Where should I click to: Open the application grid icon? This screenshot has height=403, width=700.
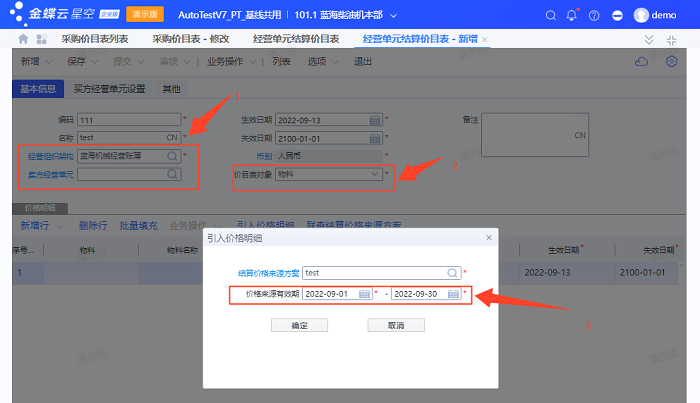tap(42, 39)
